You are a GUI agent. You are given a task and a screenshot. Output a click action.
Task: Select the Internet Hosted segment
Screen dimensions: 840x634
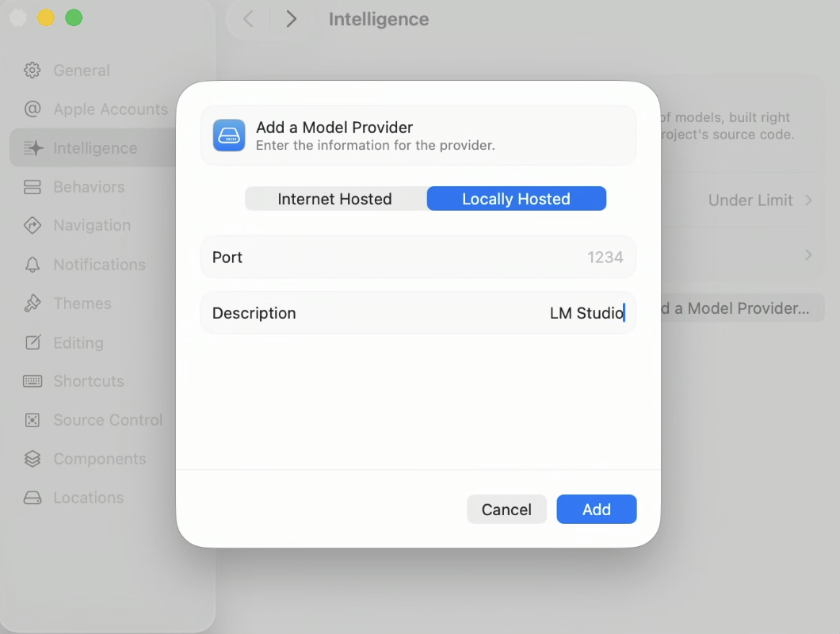coord(336,199)
